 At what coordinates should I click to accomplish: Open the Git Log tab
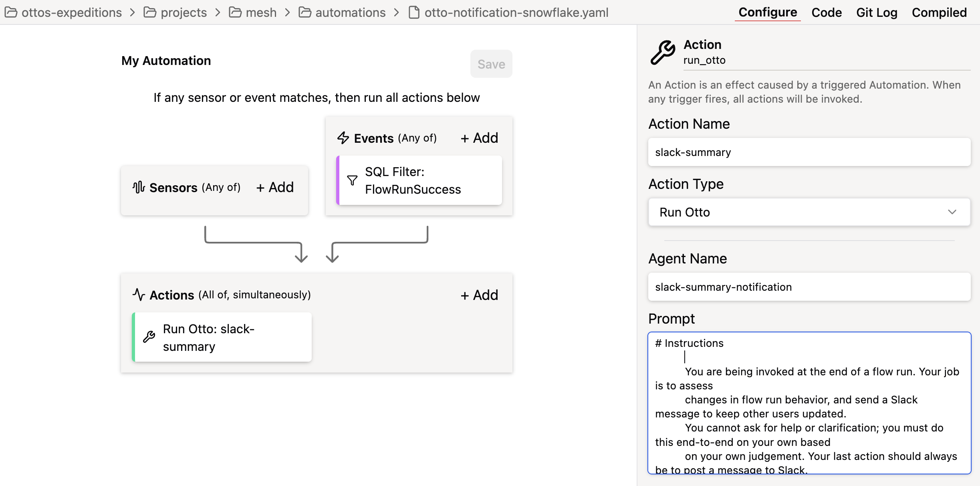(x=877, y=12)
